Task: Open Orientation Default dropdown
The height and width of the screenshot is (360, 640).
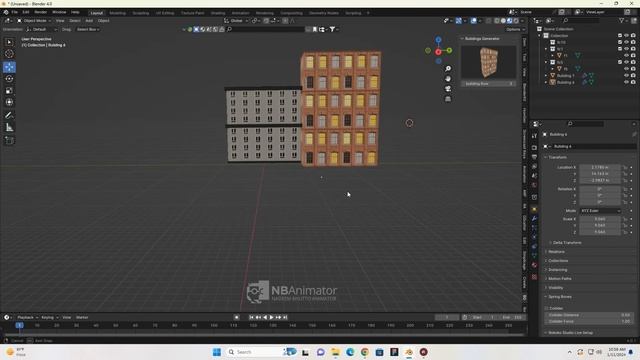Action: [41, 29]
